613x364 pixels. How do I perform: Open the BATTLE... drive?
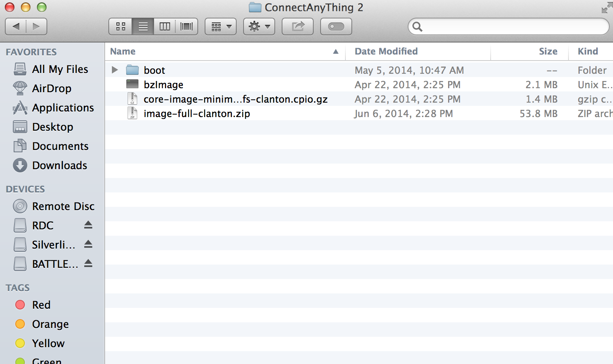tap(55, 264)
